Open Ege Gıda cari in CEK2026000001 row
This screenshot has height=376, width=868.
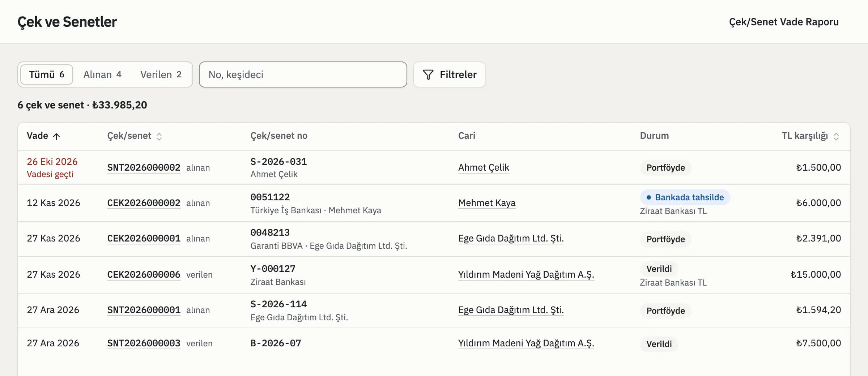point(511,238)
